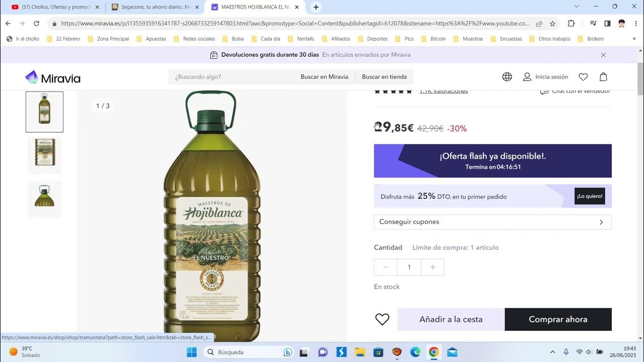Open Chrome extensions puzzle icon
The image size is (644, 362).
tap(571, 23)
